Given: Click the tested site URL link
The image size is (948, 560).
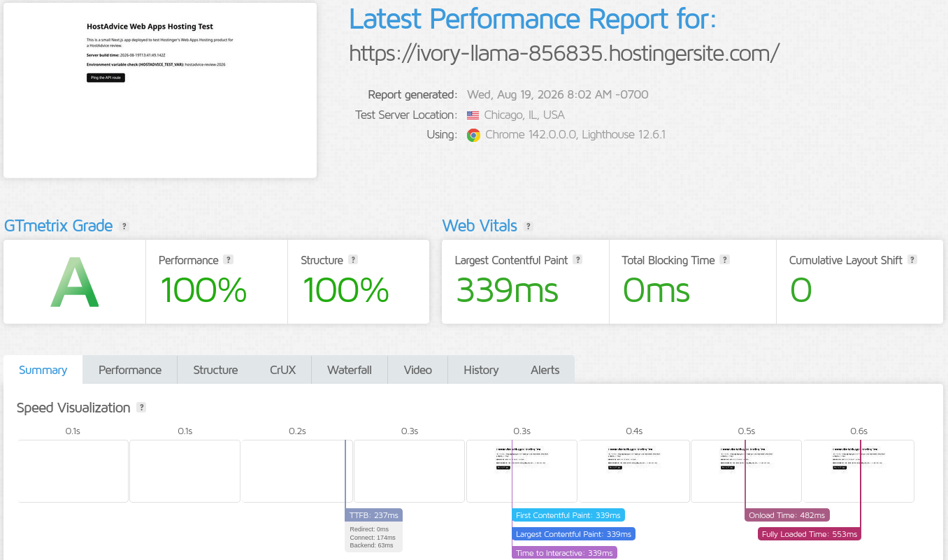Looking at the screenshot, I should [564, 53].
